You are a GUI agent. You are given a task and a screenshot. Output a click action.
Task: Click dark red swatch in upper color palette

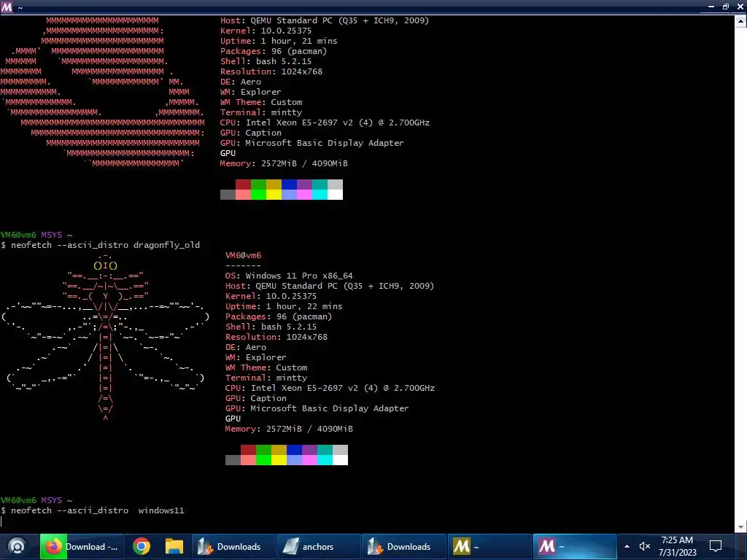click(x=243, y=184)
